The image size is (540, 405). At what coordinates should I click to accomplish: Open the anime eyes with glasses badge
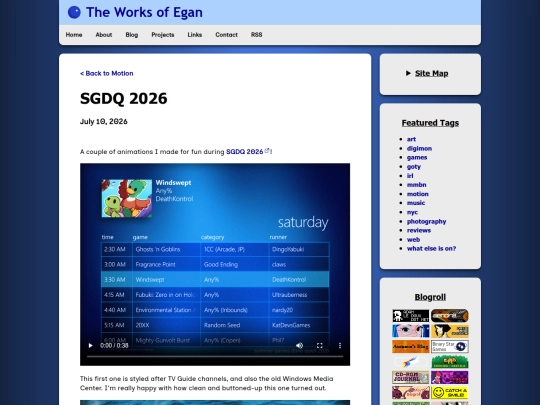(411, 331)
